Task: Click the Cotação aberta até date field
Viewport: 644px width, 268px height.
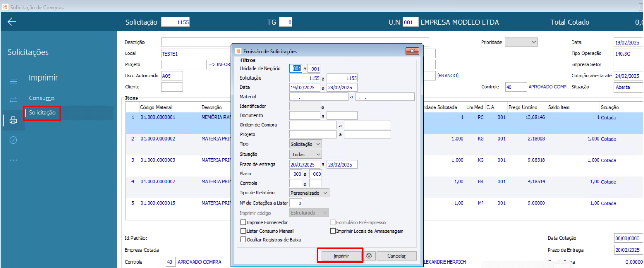Action: click(629, 76)
